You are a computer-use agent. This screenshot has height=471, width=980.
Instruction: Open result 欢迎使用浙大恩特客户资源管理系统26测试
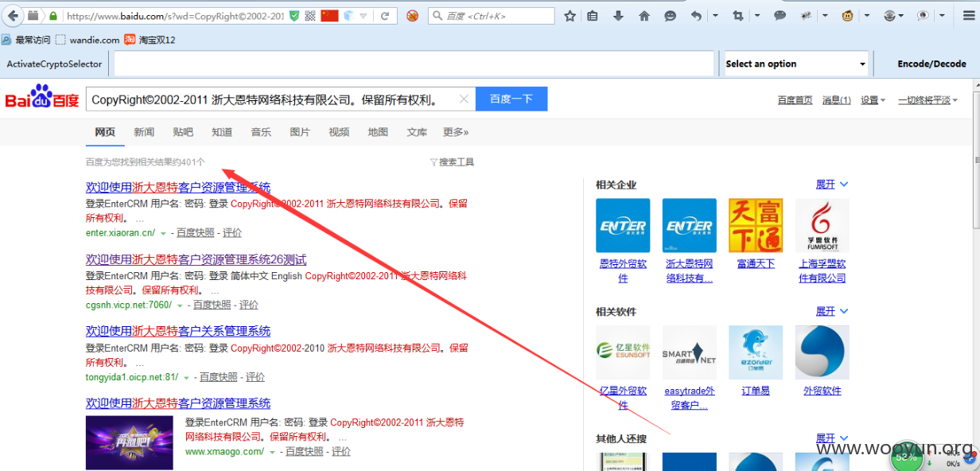196,259
